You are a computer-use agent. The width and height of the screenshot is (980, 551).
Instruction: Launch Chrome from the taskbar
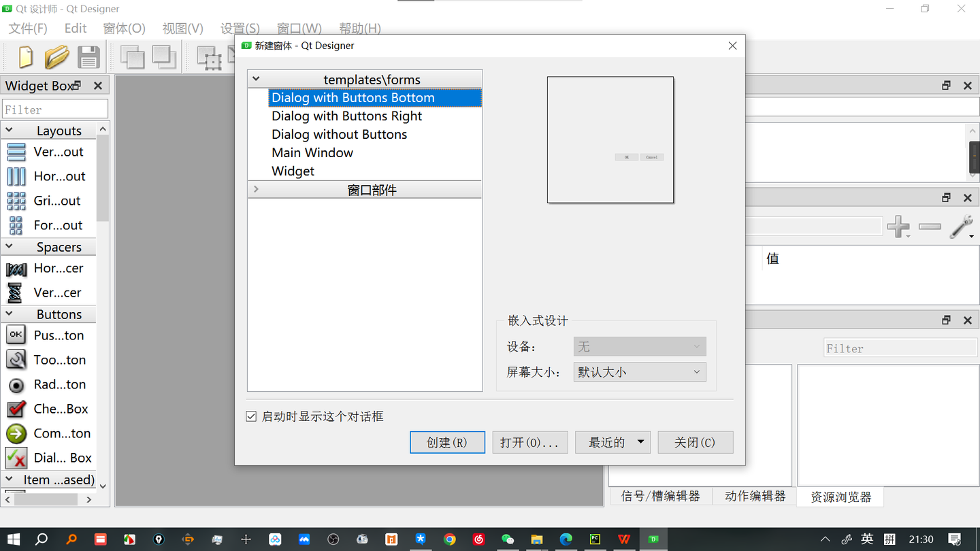point(450,539)
